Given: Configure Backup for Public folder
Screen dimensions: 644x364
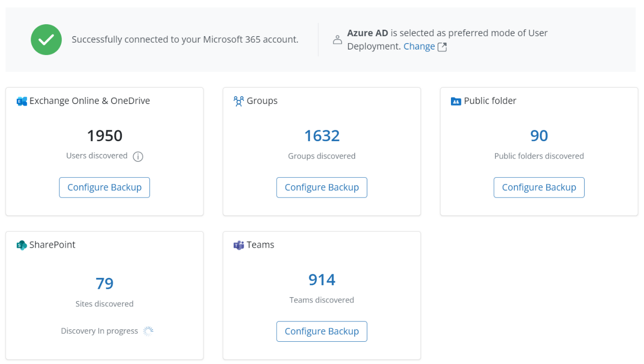Looking at the screenshot, I should pos(539,188).
